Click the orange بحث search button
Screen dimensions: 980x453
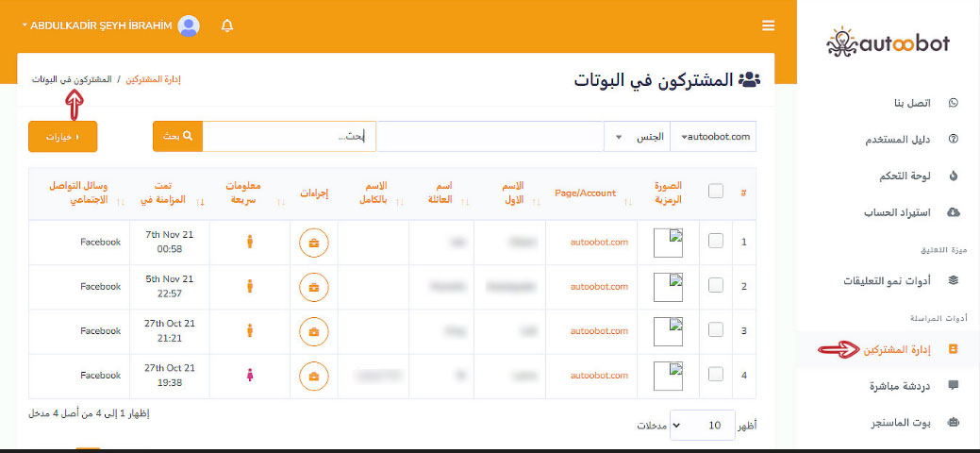coord(177,137)
